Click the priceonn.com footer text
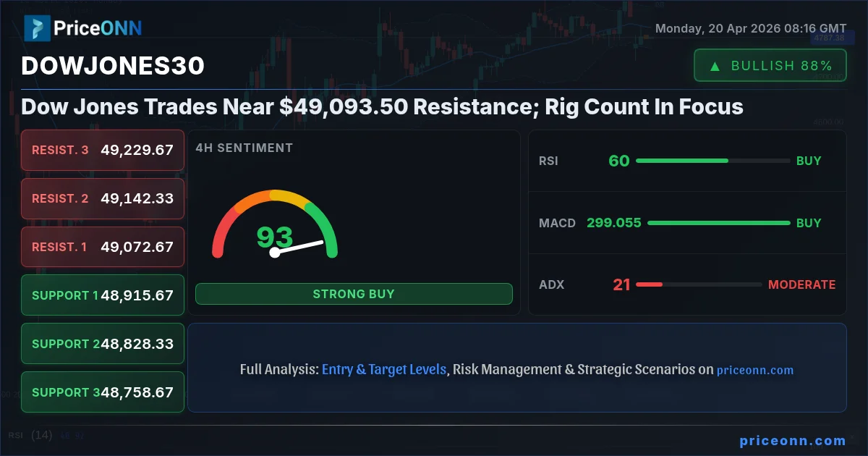 coord(793,440)
